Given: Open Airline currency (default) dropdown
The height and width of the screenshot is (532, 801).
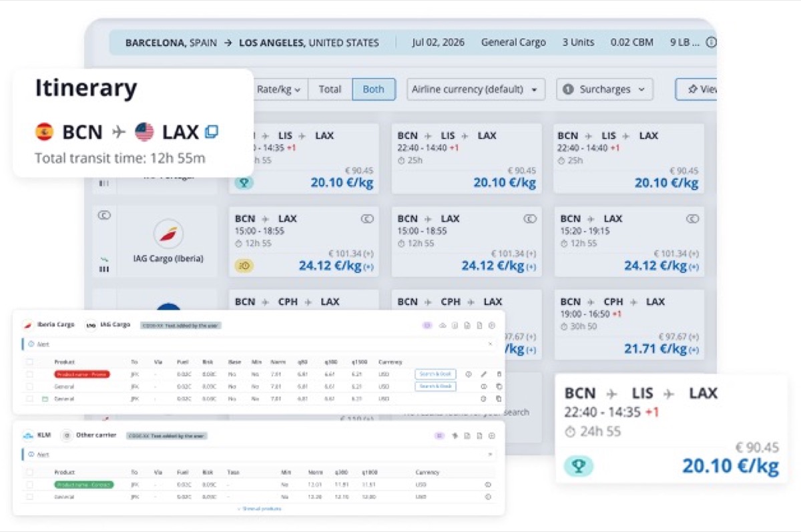Looking at the screenshot, I should click(x=476, y=89).
